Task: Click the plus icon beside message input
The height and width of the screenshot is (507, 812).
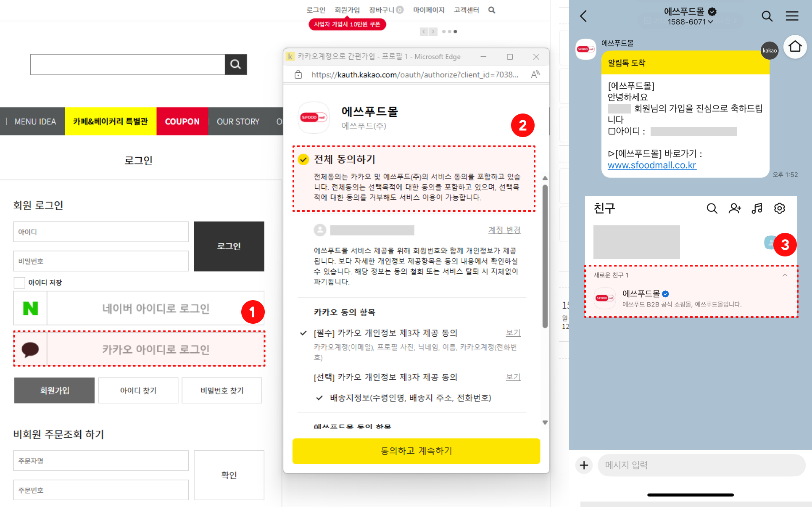Action: click(x=584, y=465)
